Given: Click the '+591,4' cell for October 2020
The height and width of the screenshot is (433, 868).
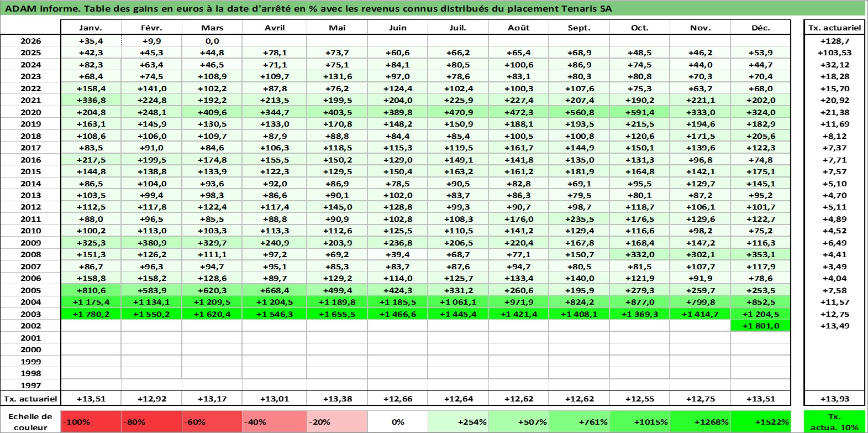Looking at the screenshot, I should (x=640, y=112).
